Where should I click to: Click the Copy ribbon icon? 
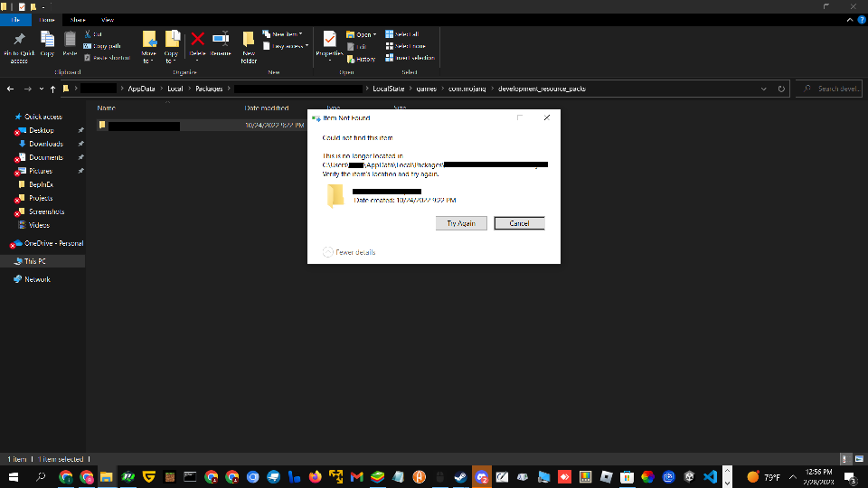click(47, 44)
